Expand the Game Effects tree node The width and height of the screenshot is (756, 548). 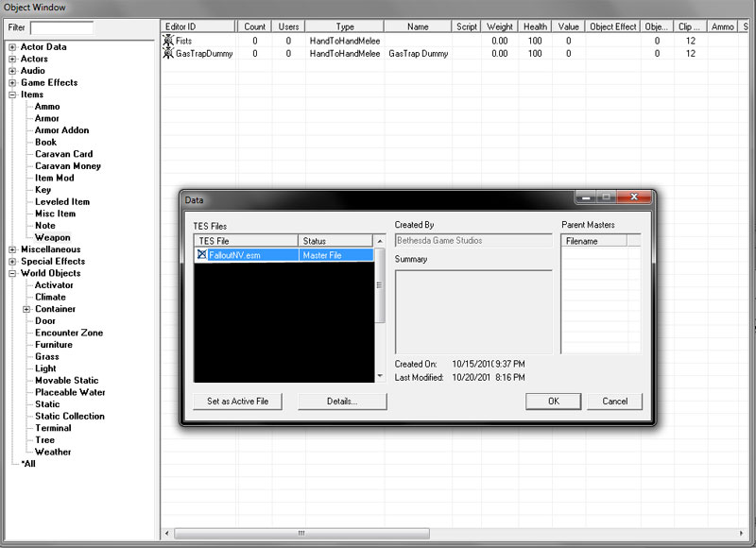[x=12, y=83]
